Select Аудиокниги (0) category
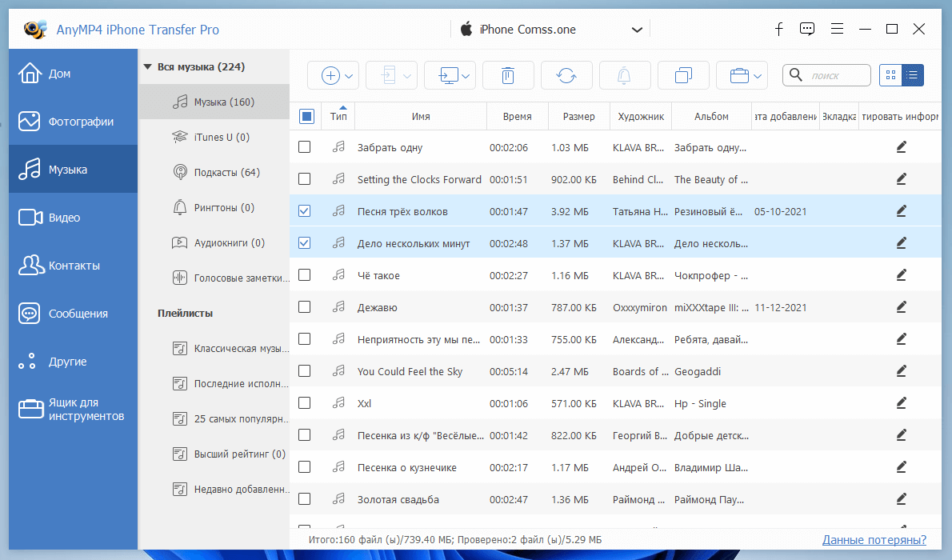This screenshot has width=952, height=560. tap(214, 243)
